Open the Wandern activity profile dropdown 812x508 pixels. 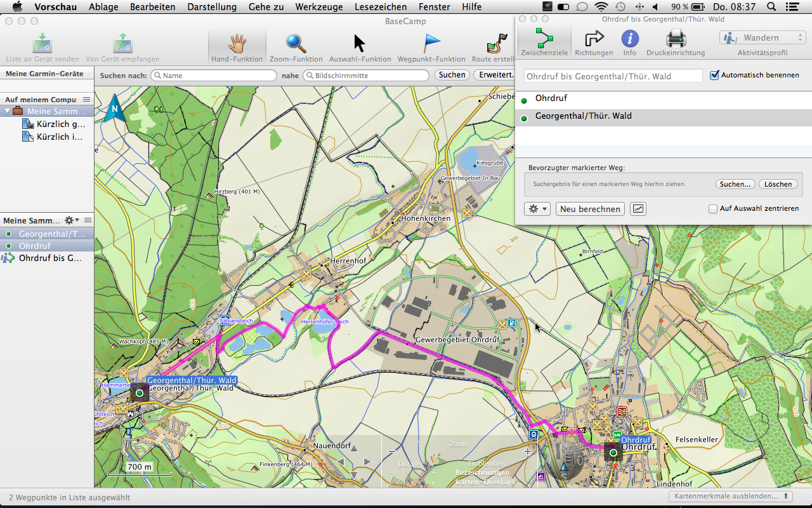tap(762, 38)
